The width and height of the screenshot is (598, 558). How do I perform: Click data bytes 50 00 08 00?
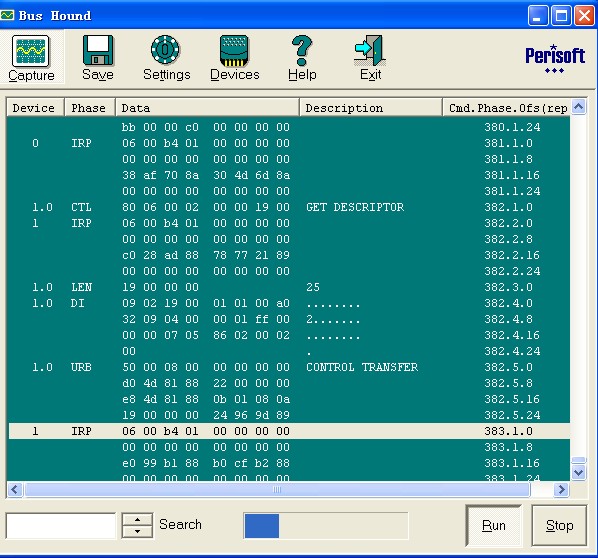tap(160, 367)
